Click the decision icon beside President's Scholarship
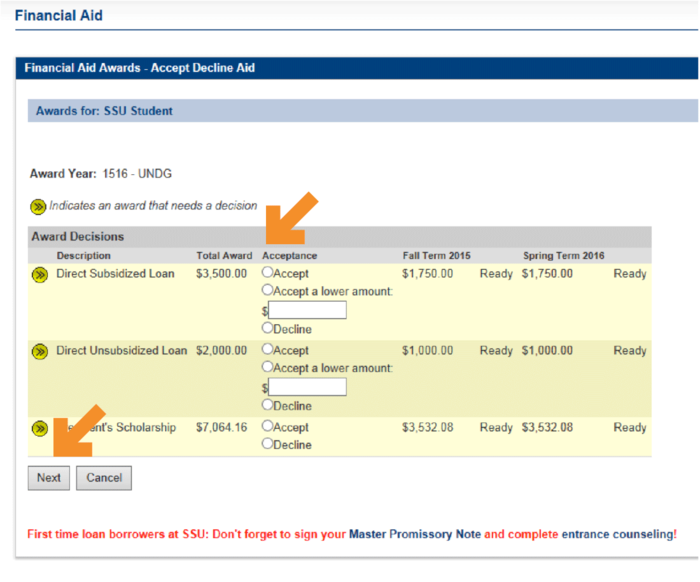 click(x=39, y=428)
